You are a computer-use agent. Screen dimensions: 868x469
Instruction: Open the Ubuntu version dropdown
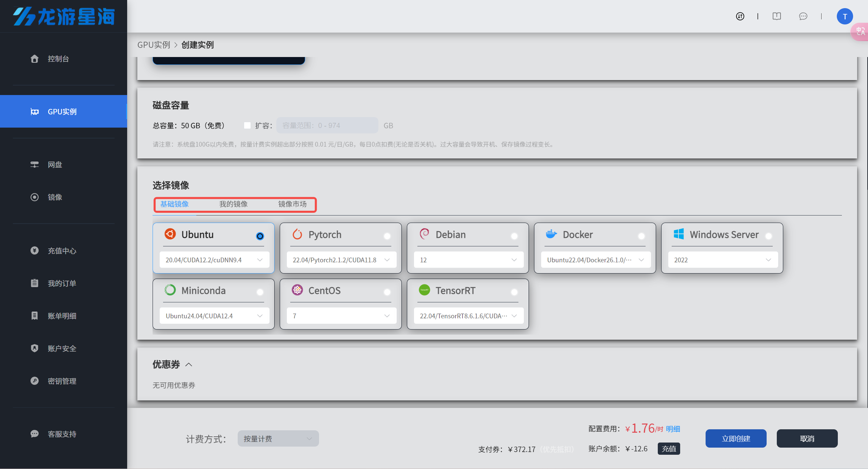tap(214, 260)
